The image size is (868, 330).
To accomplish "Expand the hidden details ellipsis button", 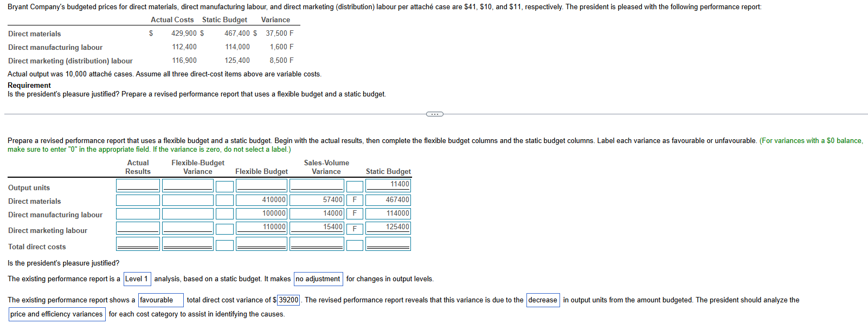I will [434, 114].
